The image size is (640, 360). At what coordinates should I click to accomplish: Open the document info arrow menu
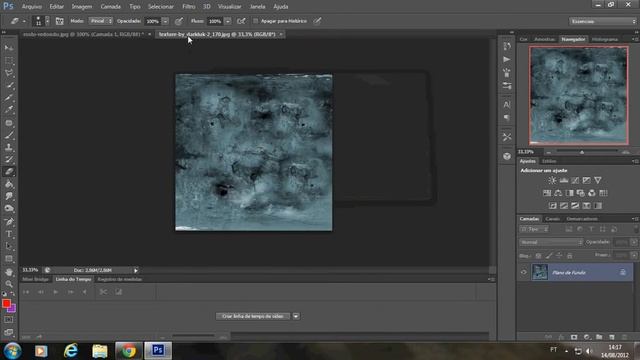(x=136, y=270)
